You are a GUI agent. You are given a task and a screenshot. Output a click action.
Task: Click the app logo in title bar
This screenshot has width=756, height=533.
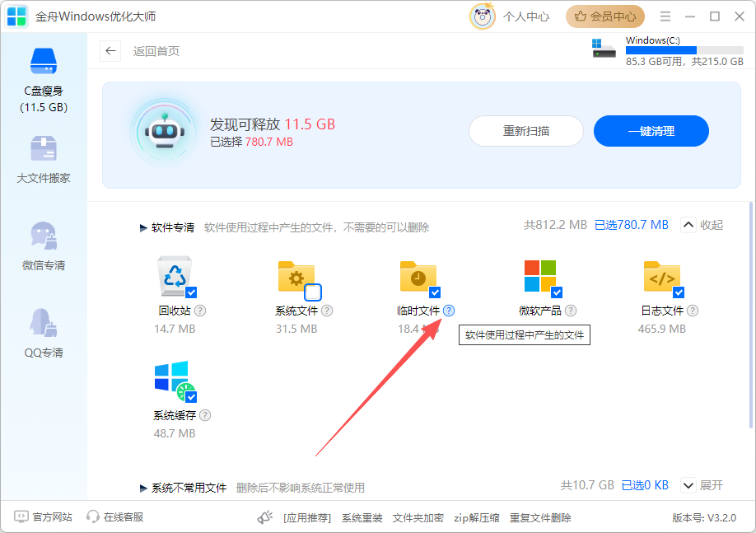pyautogui.click(x=16, y=16)
